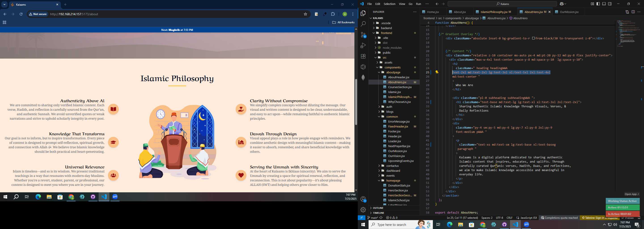
Task: Collapse the frontend folder
Action: click(x=394, y=33)
